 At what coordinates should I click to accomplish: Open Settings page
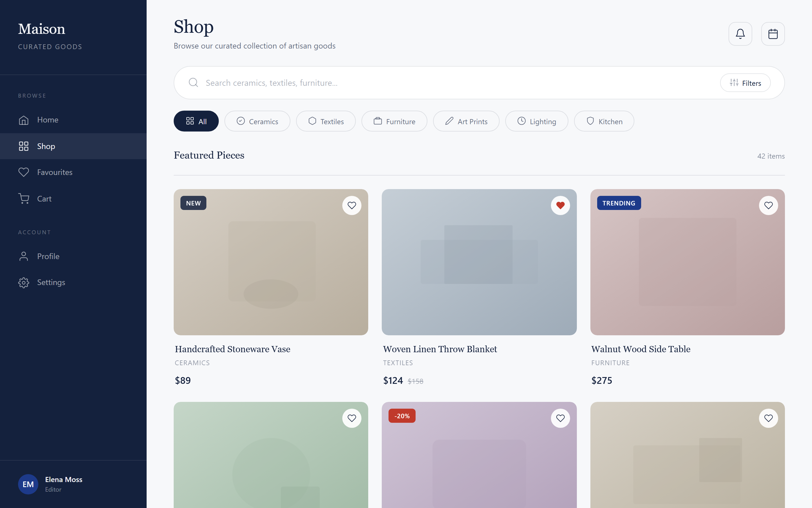coord(73,283)
